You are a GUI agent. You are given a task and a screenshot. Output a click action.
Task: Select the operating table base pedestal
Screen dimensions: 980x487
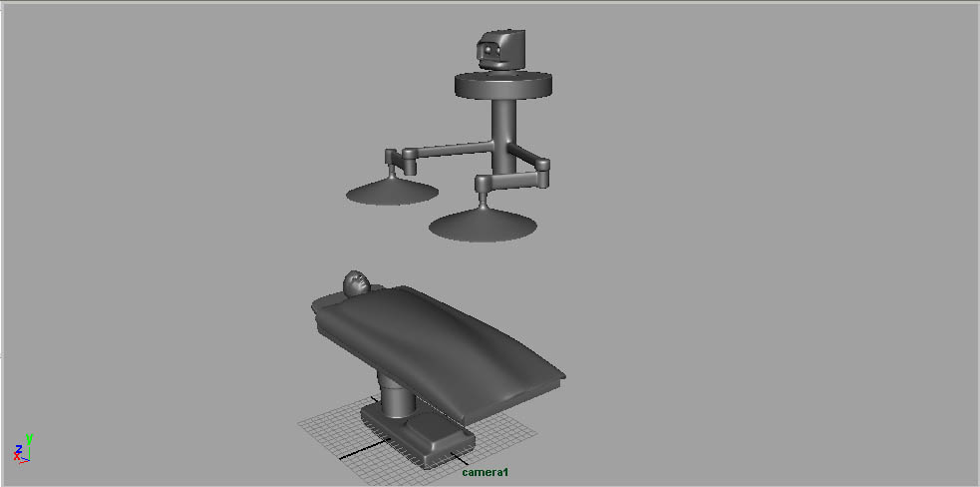418,435
